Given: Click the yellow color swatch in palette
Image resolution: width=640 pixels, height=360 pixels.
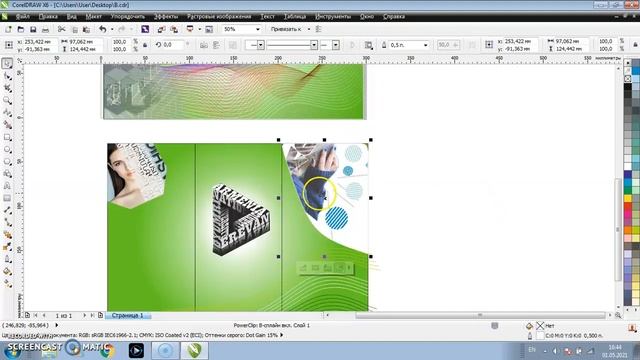Looking at the screenshot, I should tap(628, 198).
